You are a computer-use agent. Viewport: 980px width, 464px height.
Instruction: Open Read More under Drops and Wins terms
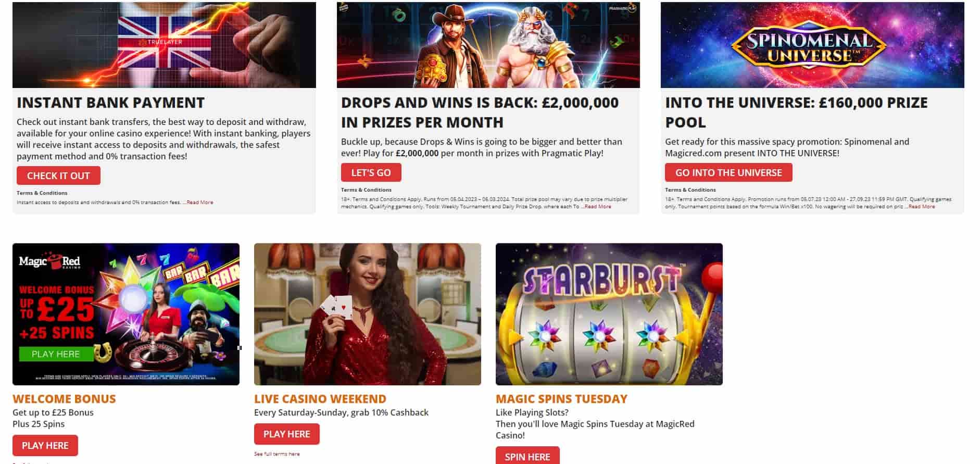click(x=598, y=206)
